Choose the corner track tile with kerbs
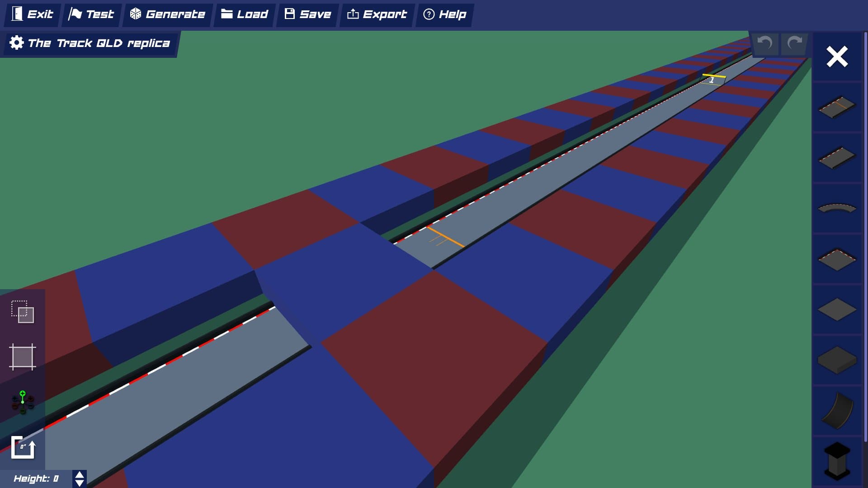 coord(837,259)
